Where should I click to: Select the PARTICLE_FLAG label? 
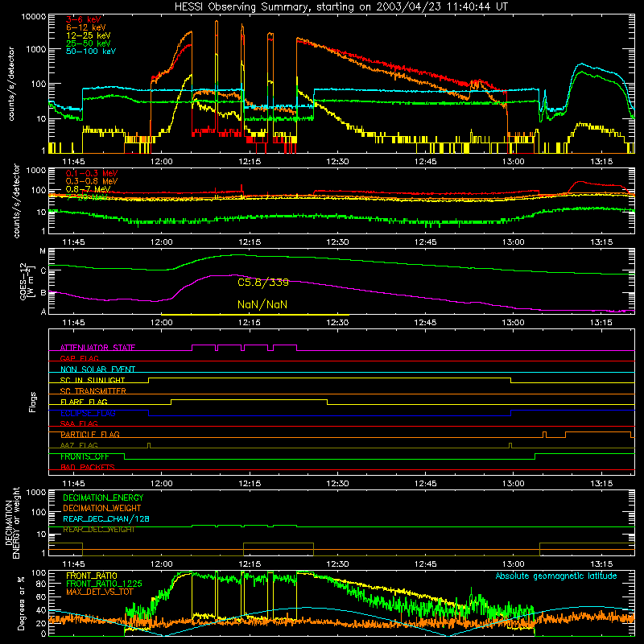coord(89,434)
